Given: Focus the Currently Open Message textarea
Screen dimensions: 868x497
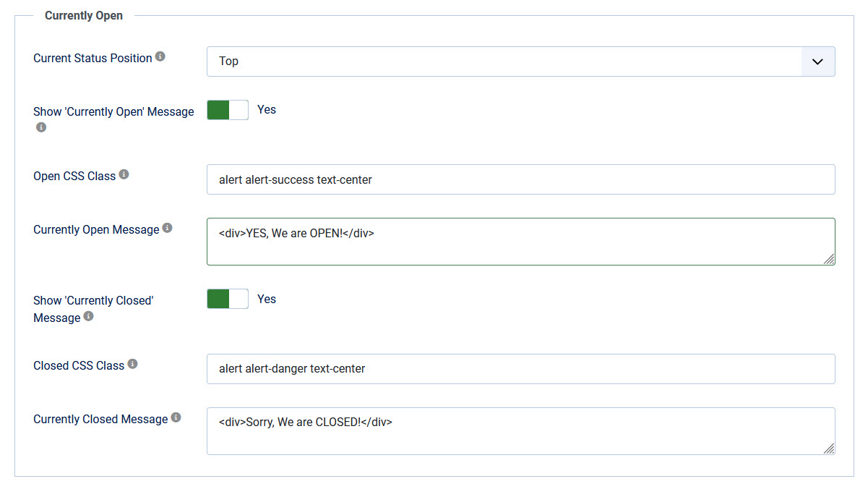Looking at the screenshot, I should (x=520, y=242).
